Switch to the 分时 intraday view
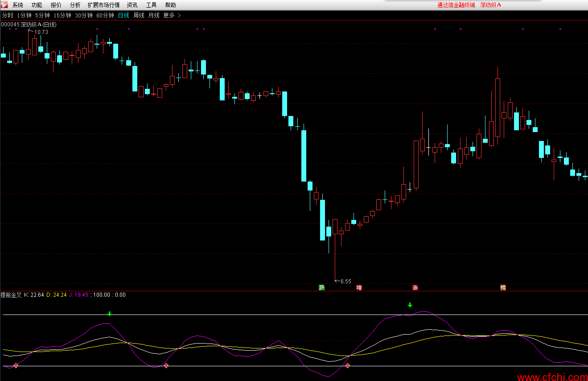588x381 pixels. coord(8,16)
